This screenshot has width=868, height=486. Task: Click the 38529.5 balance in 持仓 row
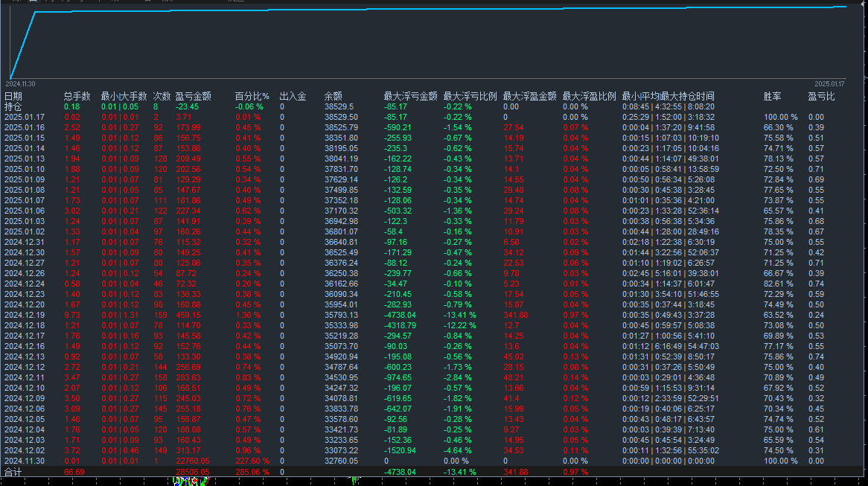(339, 107)
